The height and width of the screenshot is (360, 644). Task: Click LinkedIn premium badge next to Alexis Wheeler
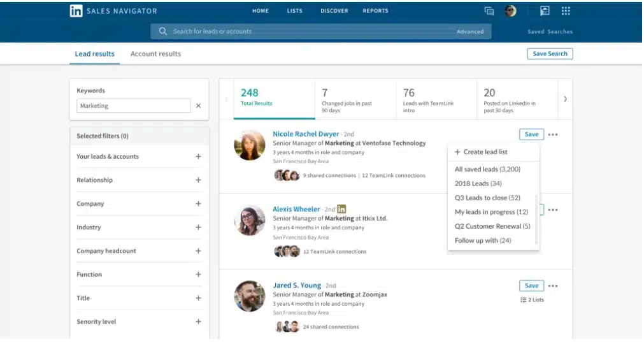(x=341, y=209)
